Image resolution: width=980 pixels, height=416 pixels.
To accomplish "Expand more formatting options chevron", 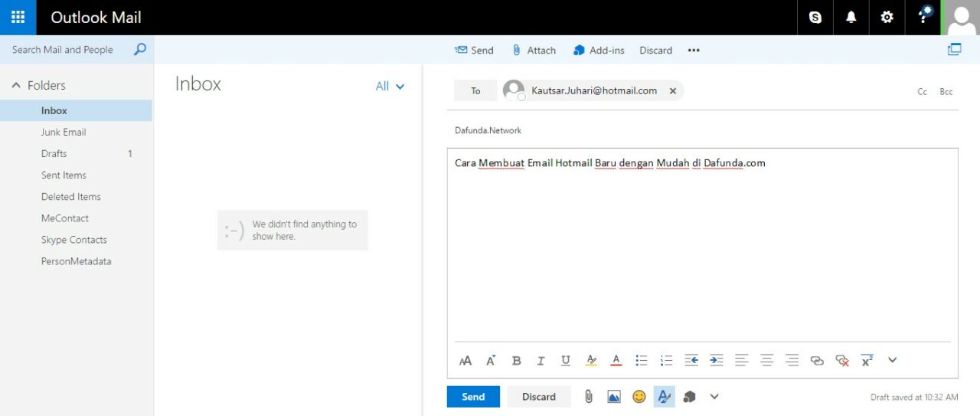I will click(x=892, y=360).
